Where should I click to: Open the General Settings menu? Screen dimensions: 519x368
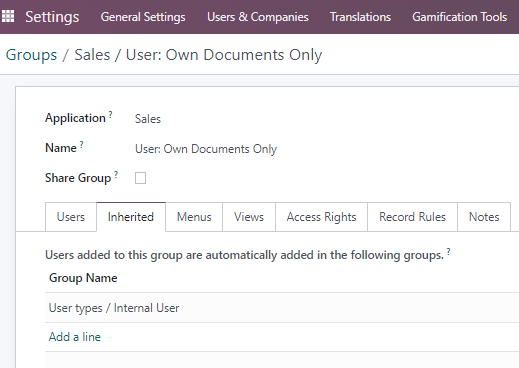click(x=143, y=17)
